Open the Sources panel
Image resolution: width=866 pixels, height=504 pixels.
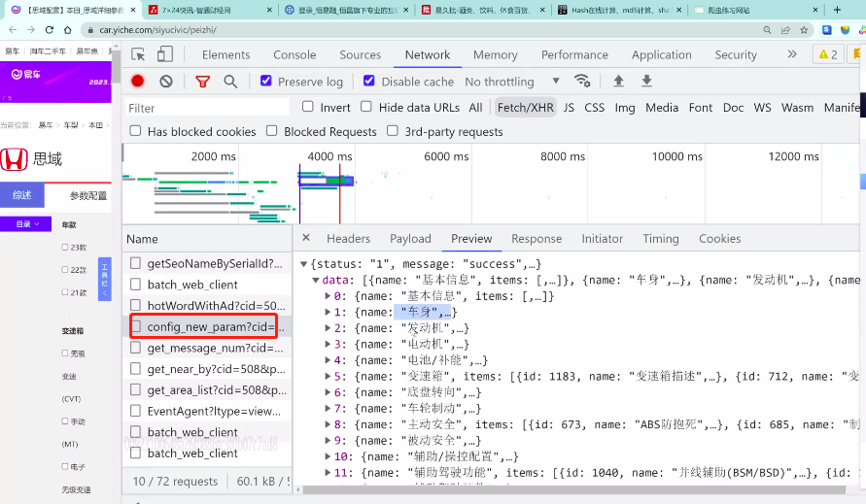360,54
